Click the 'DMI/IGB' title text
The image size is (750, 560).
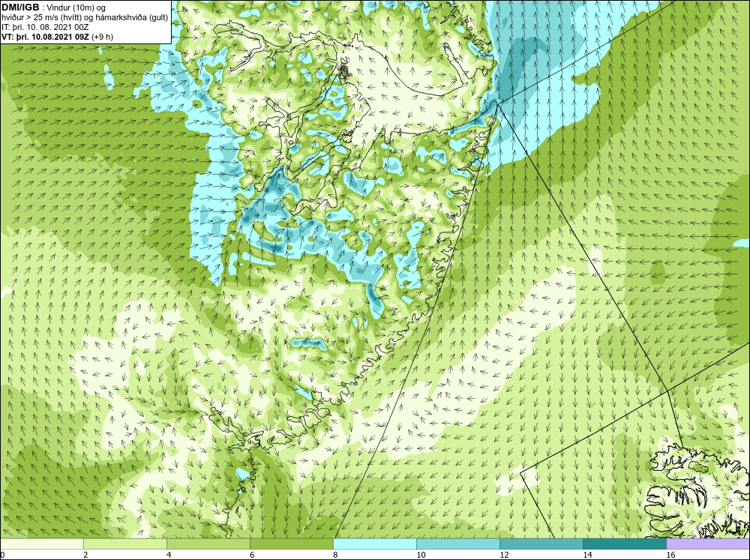20,7
